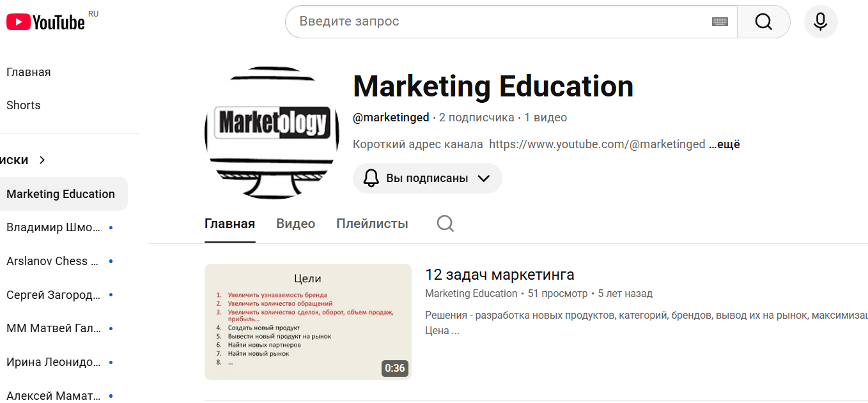Viewport: 868px width, 403px height.
Task: Open the "Вы подписаны" subscription dropdown
Action: tap(428, 178)
